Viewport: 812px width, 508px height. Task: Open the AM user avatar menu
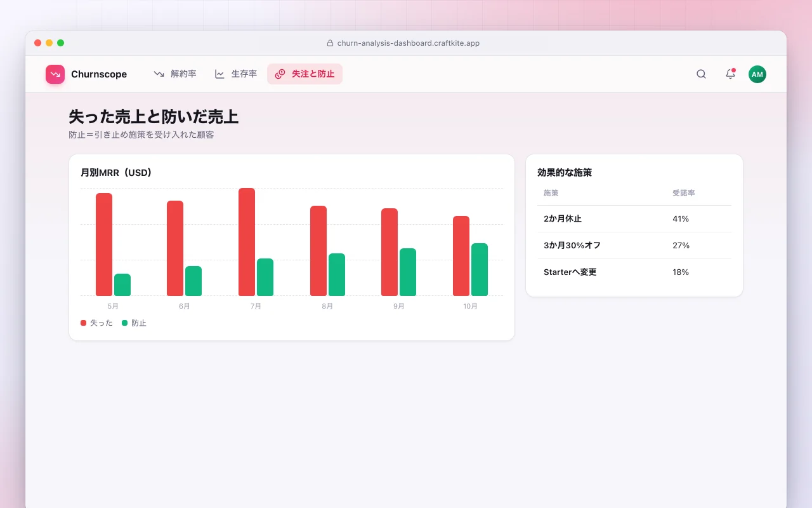(x=757, y=74)
